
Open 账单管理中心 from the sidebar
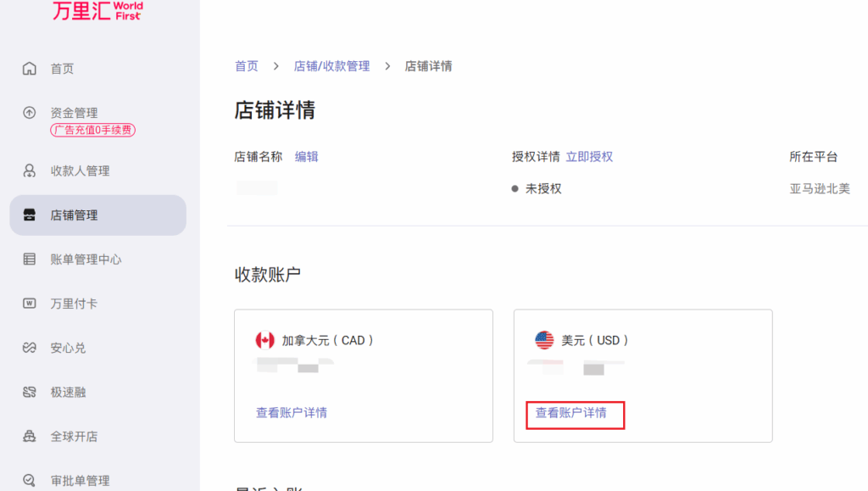click(86, 259)
